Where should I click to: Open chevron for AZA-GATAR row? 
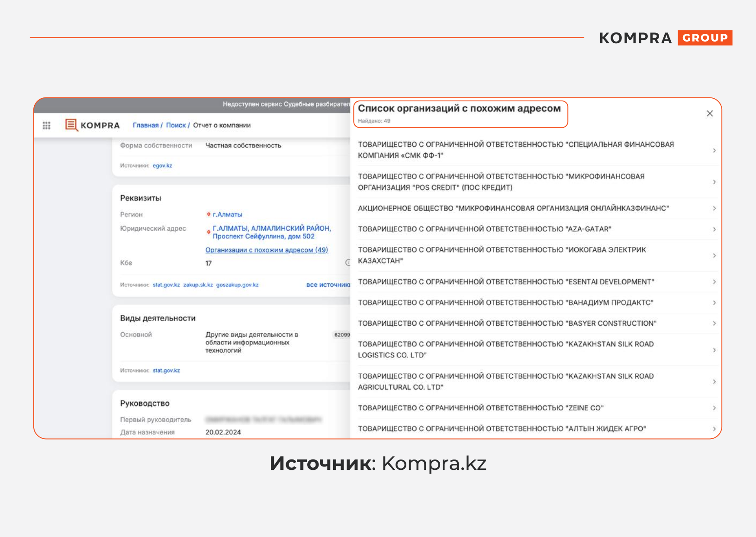point(714,229)
